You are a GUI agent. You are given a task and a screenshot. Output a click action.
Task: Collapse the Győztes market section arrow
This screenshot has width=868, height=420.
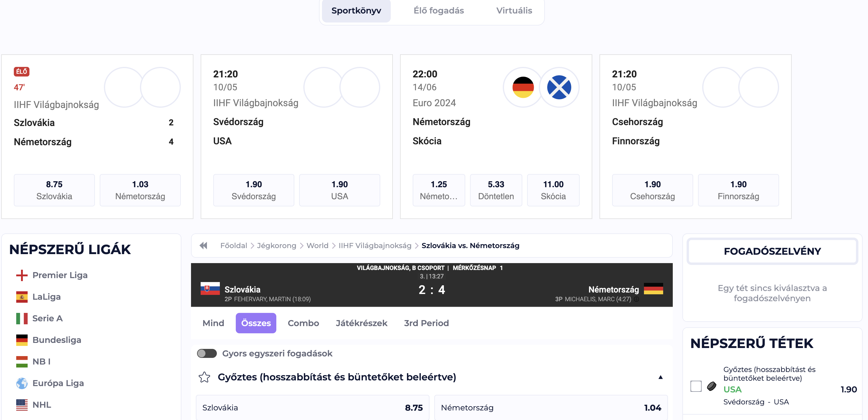pyautogui.click(x=660, y=377)
